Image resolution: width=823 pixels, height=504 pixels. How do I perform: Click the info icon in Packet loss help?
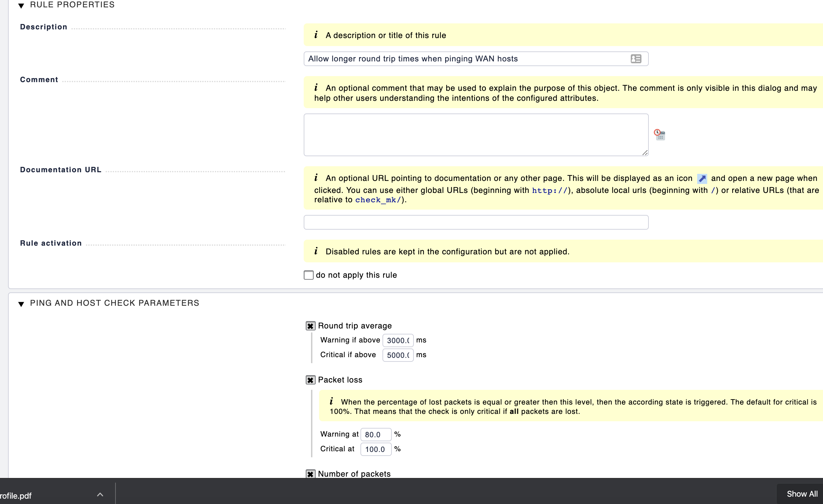331,402
